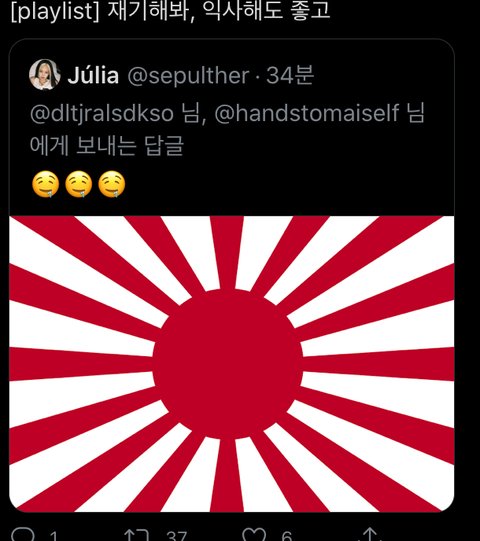Click the third drooling face emoji
Screen dimensions: 480x541
[112, 184]
